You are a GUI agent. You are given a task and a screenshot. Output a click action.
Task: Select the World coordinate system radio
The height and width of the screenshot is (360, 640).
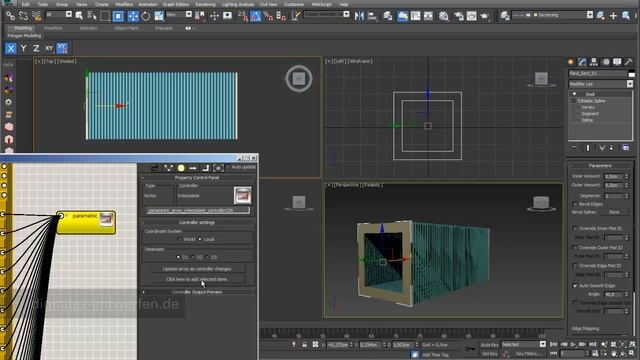[x=180, y=239]
